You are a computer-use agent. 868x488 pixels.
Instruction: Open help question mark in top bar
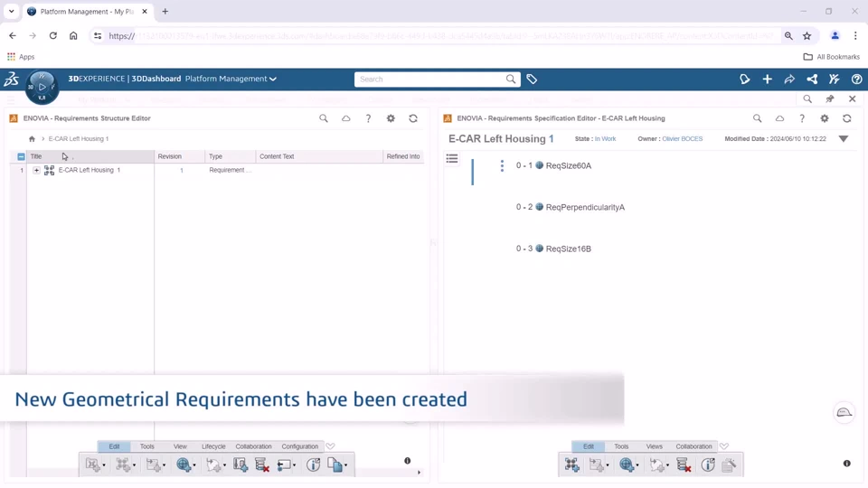click(856, 80)
